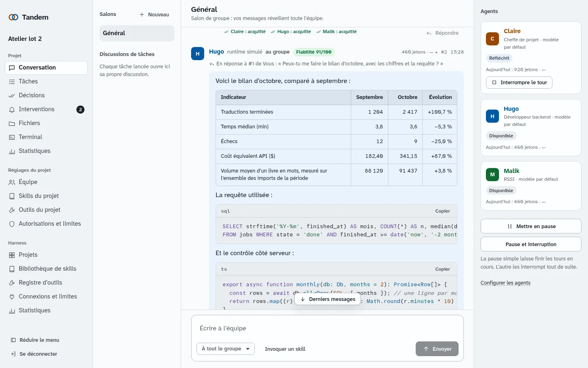
Task: Click the 'Traductions terminées' table row
Action: click(x=336, y=112)
